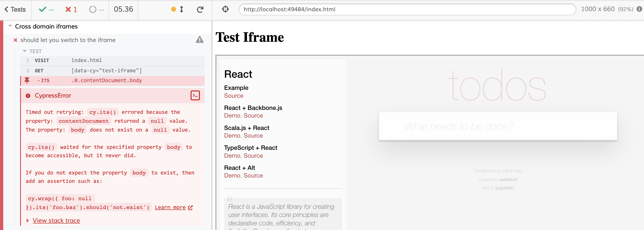Click the React sidebar heading
Image resolution: width=644 pixels, height=230 pixels.
(x=238, y=74)
